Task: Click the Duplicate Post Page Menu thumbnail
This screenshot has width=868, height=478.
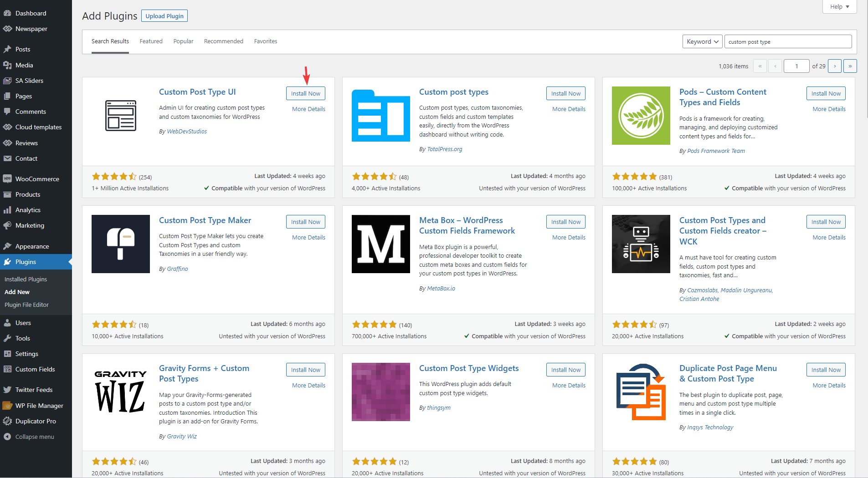Action: [641, 392]
